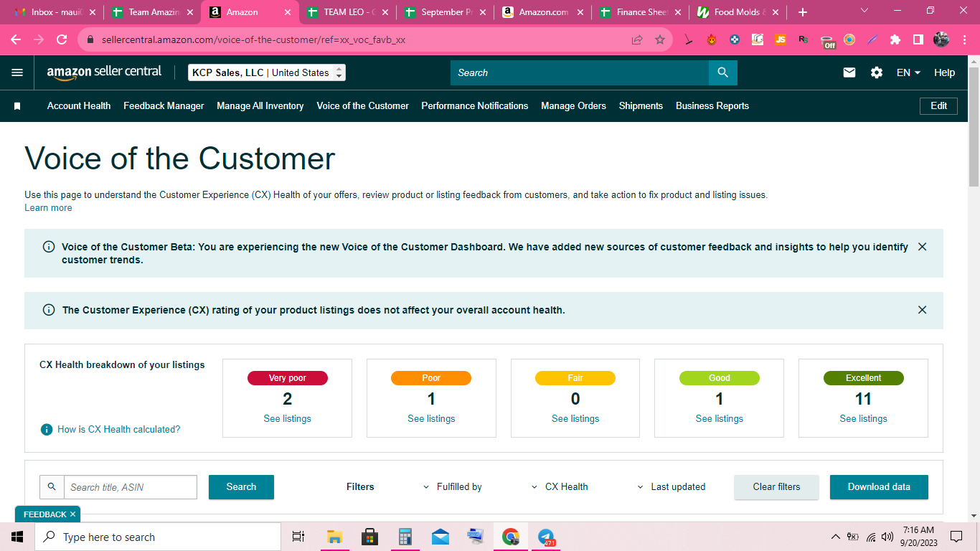The image size is (980, 551).
Task: Open File Explorer from taskbar
Action: tap(334, 537)
